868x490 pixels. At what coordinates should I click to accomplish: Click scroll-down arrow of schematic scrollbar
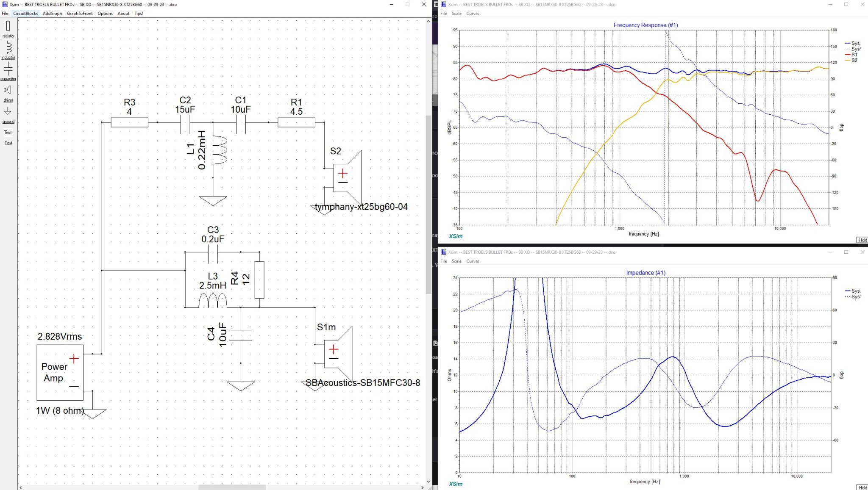(428, 482)
